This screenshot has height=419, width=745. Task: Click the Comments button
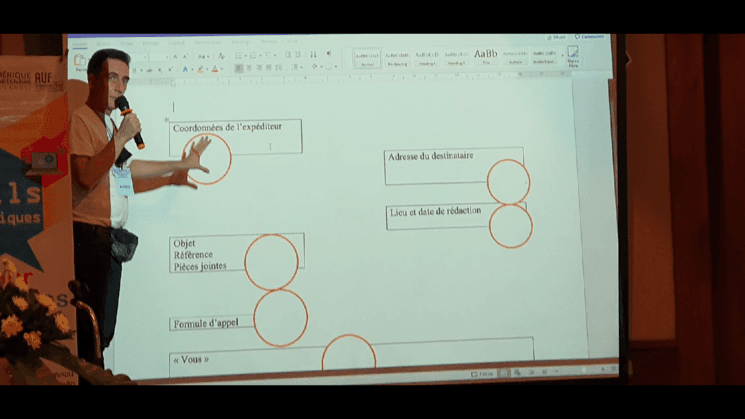tap(590, 37)
